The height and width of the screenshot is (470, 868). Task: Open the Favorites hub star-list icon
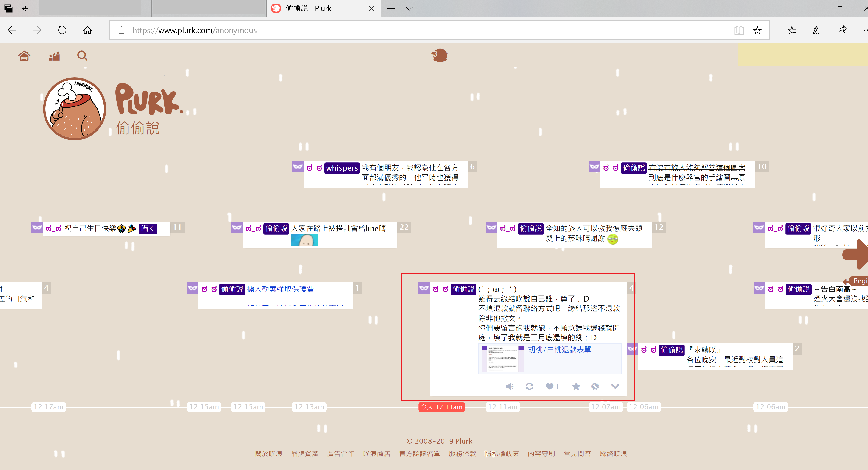792,30
